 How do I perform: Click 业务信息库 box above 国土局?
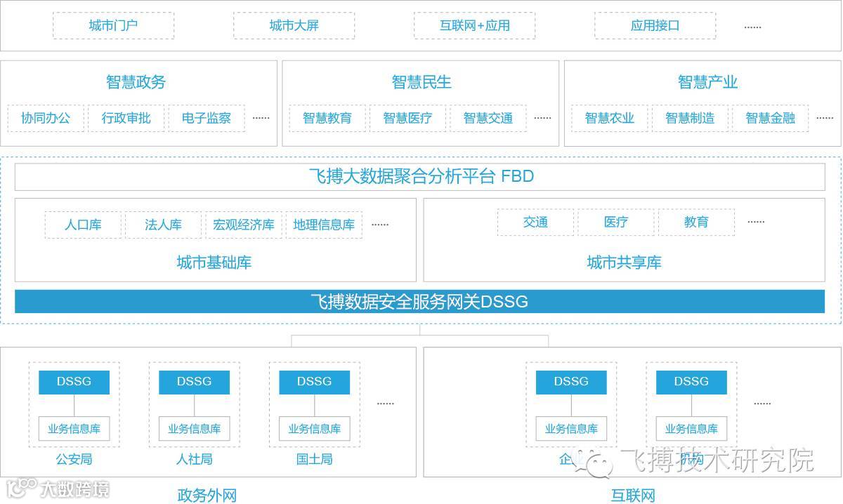[315, 429]
